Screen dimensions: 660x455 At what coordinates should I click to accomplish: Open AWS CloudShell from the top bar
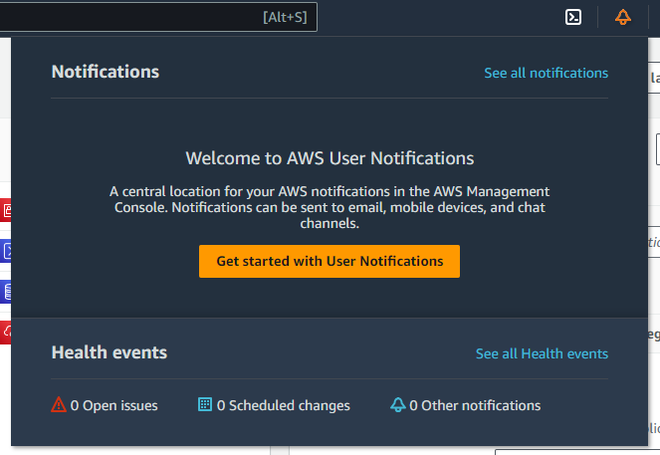574,17
